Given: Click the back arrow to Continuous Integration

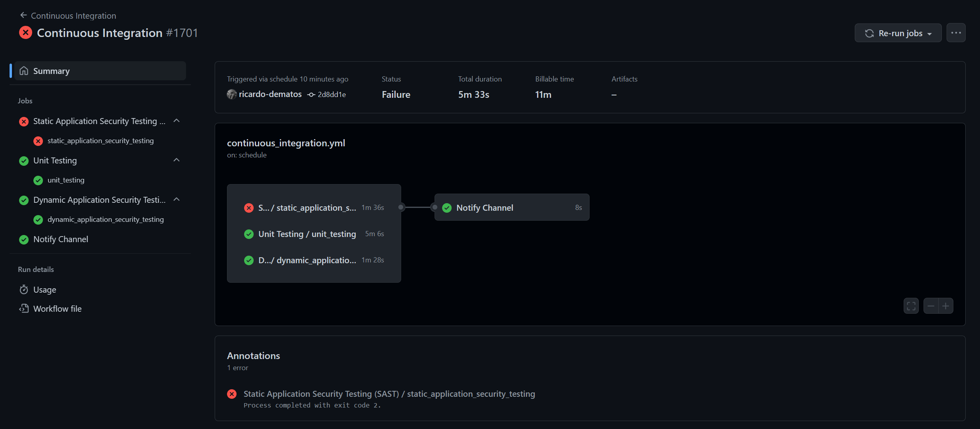Looking at the screenshot, I should pyautogui.click(x=24, y=15).
